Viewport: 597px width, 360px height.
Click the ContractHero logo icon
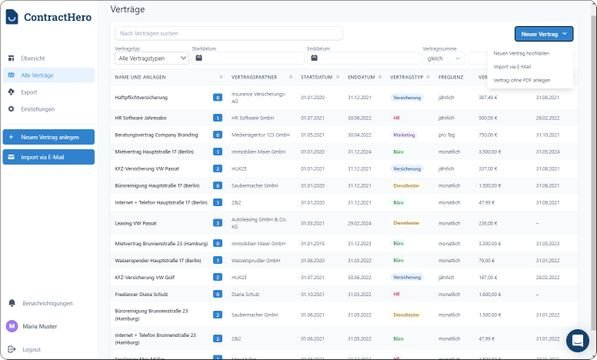[12, 17]
